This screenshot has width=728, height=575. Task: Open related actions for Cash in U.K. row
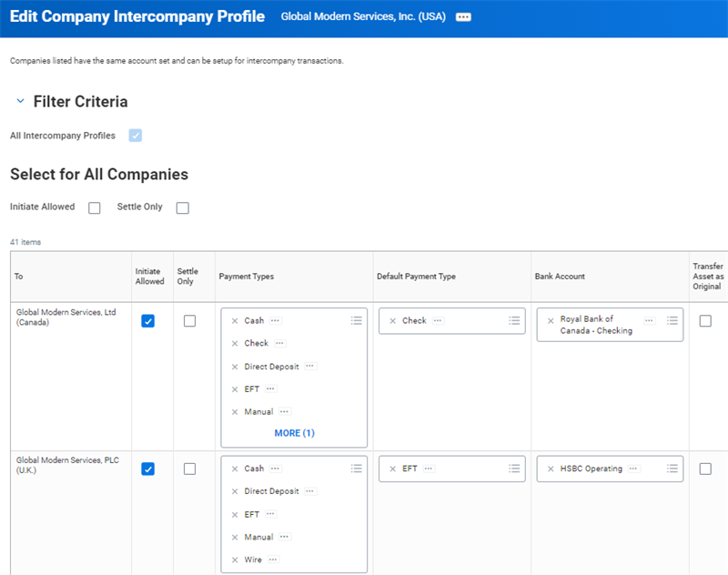coord(276,469)
